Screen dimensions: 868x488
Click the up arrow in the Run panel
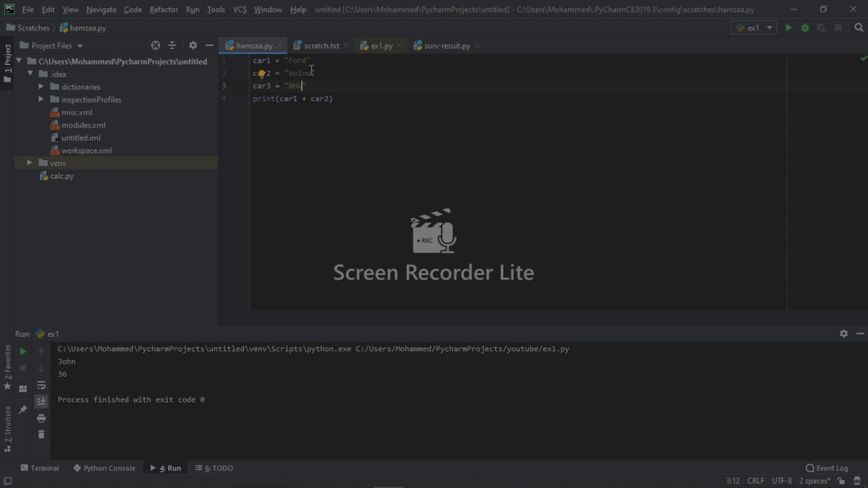(x=41, y=351)
